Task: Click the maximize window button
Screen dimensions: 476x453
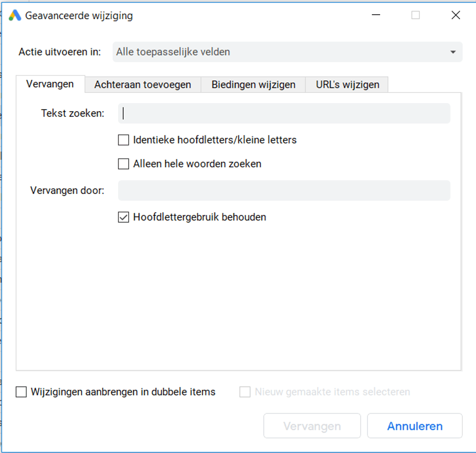Action: tap(415, 15)
